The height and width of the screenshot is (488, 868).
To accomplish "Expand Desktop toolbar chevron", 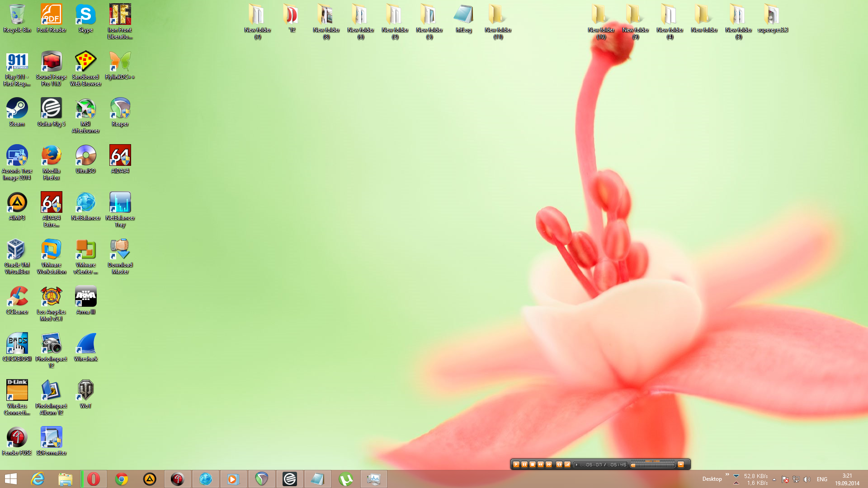I will [x=727, y=474].
